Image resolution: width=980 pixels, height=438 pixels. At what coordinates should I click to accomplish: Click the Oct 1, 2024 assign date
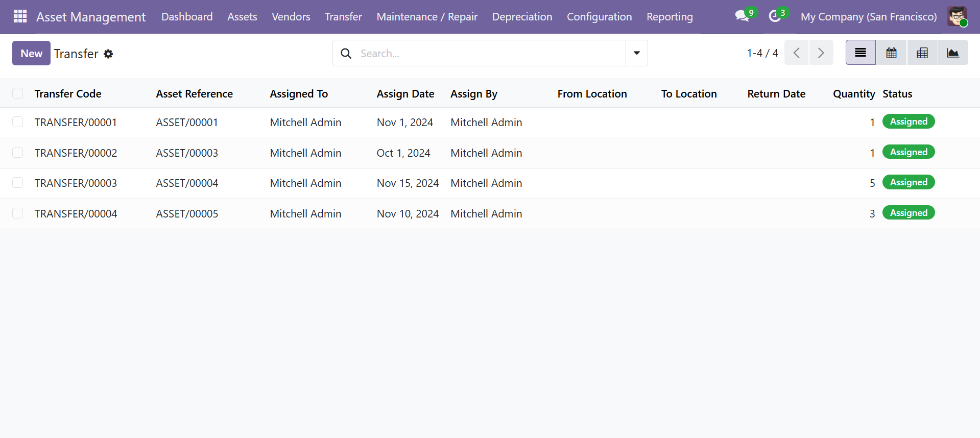(403, 153)
